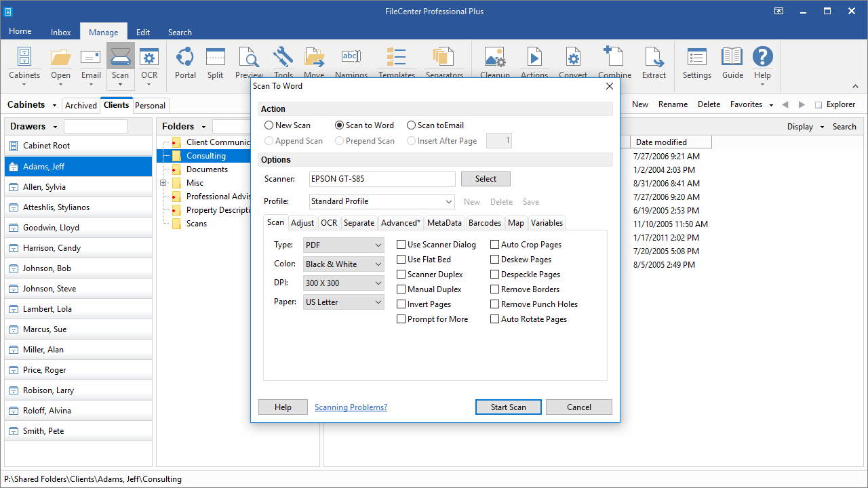The width and height of the screenshot is (868, 488).
Task: Open the Tools ribbon icon
Action: pos(283,63)
